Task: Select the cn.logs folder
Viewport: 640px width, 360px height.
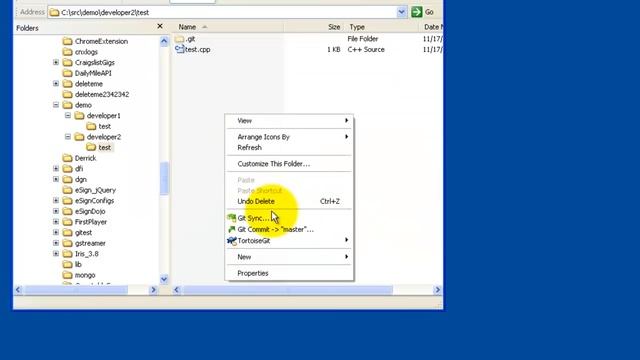Action: (x=86, y=52)
